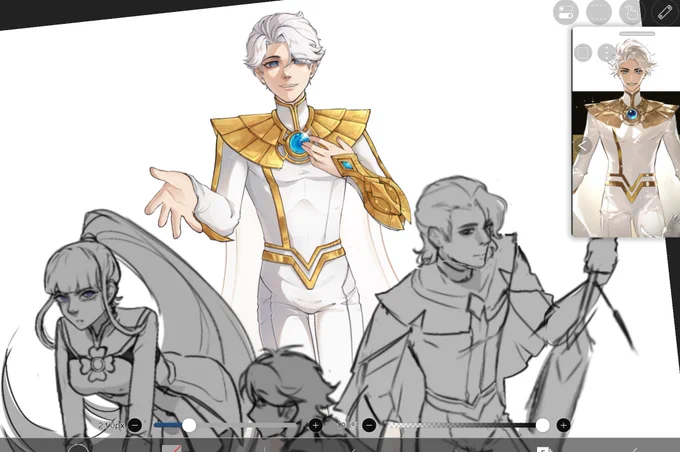
Task: Open the toggle-switches settings icon at top
Action: [x=566, y=12]
